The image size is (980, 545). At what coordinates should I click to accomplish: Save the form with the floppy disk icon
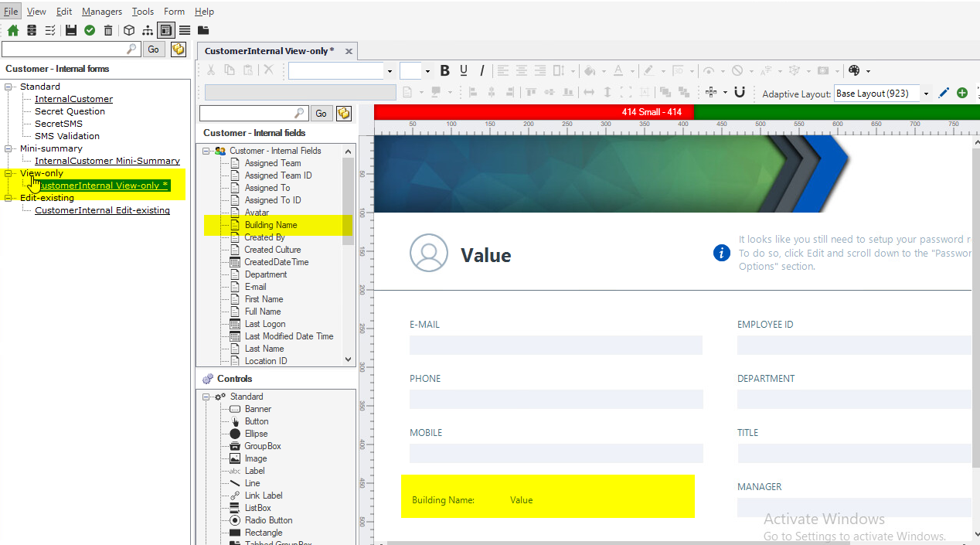tap(71, 30)
